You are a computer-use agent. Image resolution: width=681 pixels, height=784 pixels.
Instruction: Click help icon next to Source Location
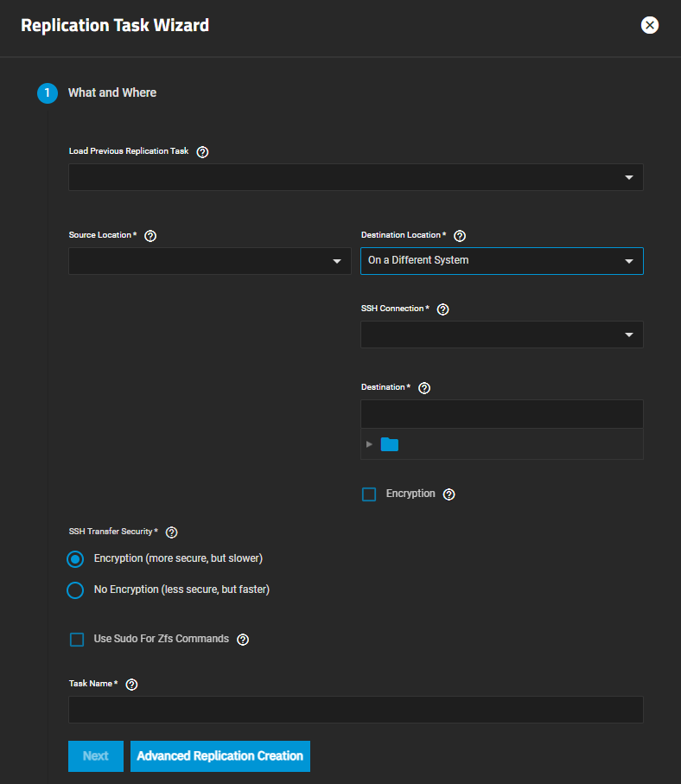(x=150, y=236)
